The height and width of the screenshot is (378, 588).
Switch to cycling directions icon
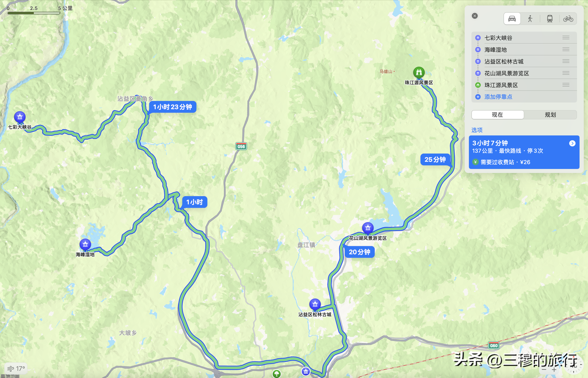click(568, 19)
